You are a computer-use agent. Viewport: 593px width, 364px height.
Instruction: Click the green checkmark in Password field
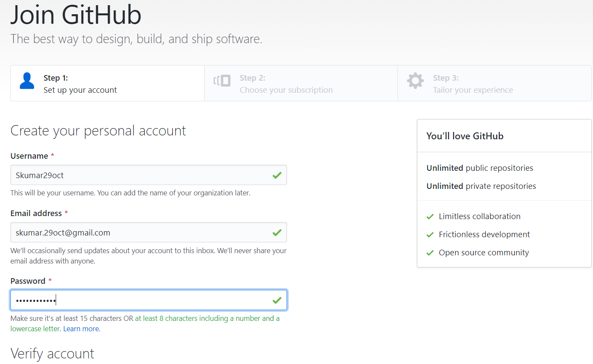pos(277,300)
